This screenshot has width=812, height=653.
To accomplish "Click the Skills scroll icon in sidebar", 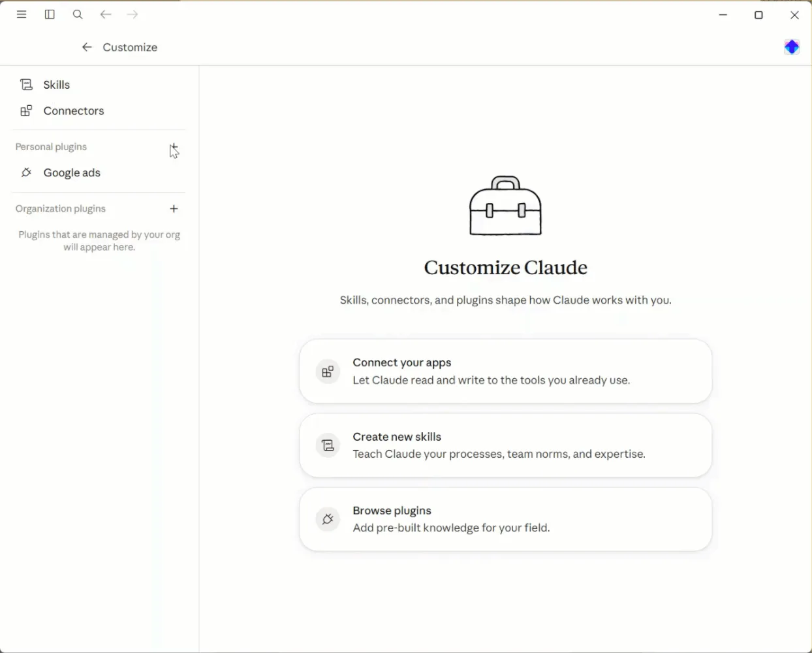I will pos(26,84).
